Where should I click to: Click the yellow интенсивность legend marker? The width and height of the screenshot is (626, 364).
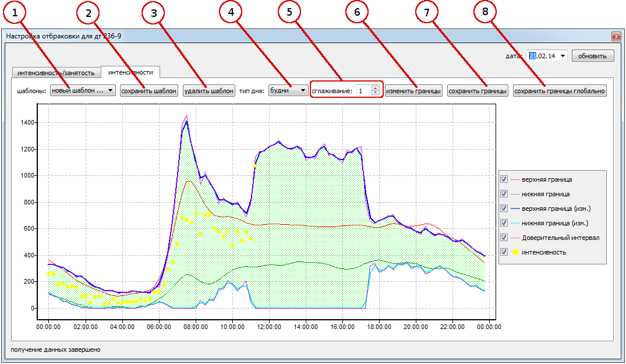515,252
